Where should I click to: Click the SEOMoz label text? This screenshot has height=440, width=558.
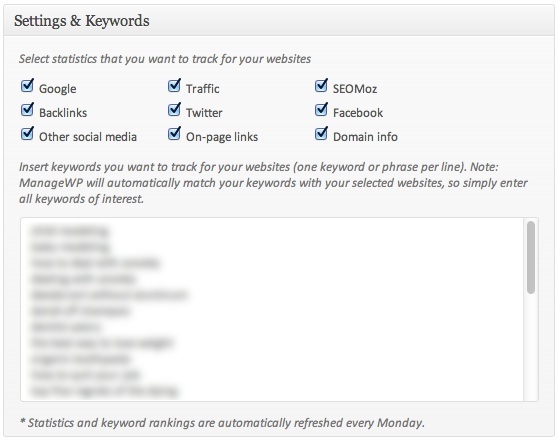355,89
